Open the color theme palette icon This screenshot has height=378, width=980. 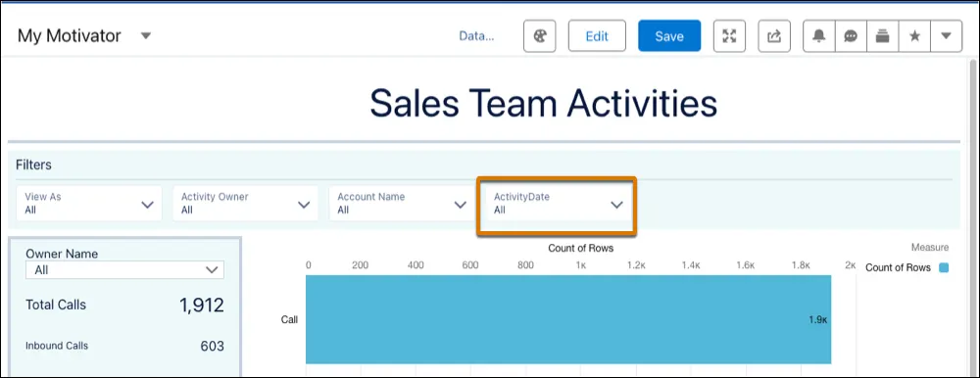539,36
